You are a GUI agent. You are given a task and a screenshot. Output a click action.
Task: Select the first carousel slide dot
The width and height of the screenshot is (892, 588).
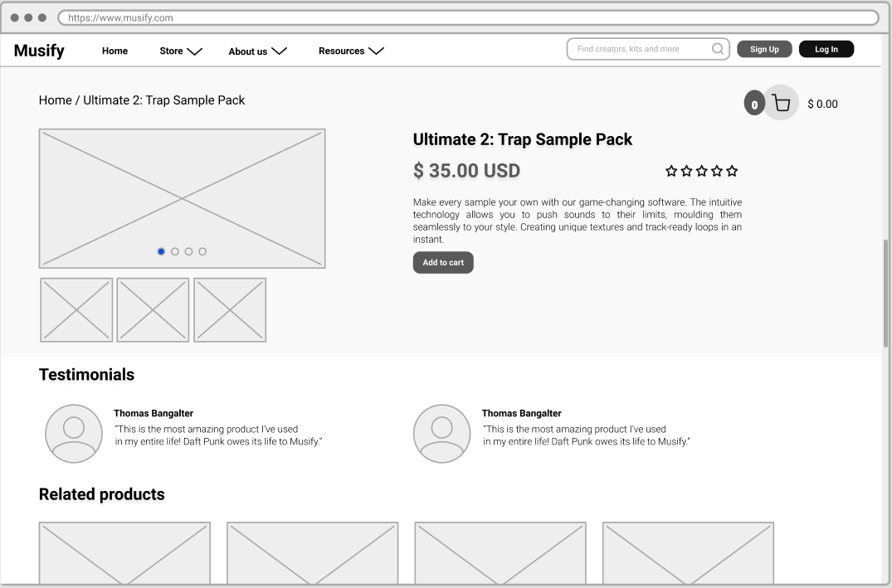[x=161, y=251]
